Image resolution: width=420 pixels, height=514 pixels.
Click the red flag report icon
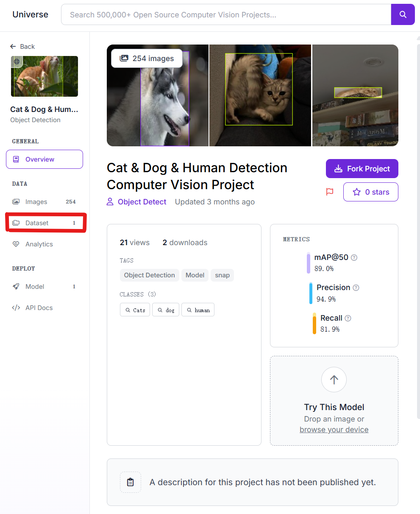[x=330, y=192]
